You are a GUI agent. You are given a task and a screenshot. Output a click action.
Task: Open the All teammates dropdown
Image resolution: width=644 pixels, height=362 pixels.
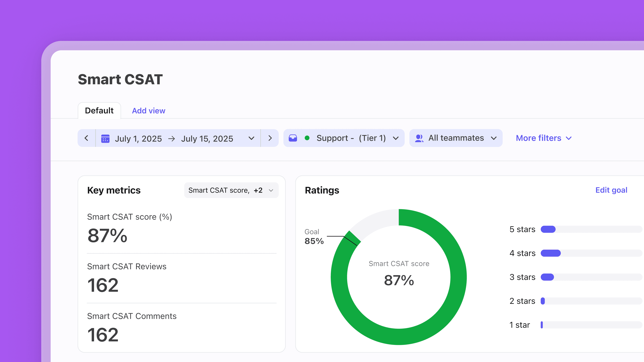click(456, 138)
